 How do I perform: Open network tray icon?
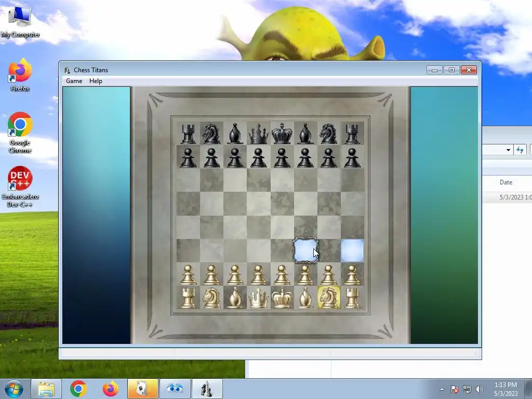point(467,389)
